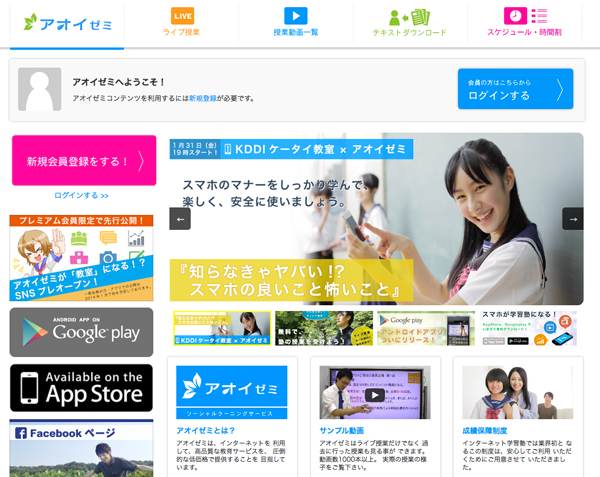
Task: Select KDDI ケータイ教室 carousel thumbnail
Action: 221,328
